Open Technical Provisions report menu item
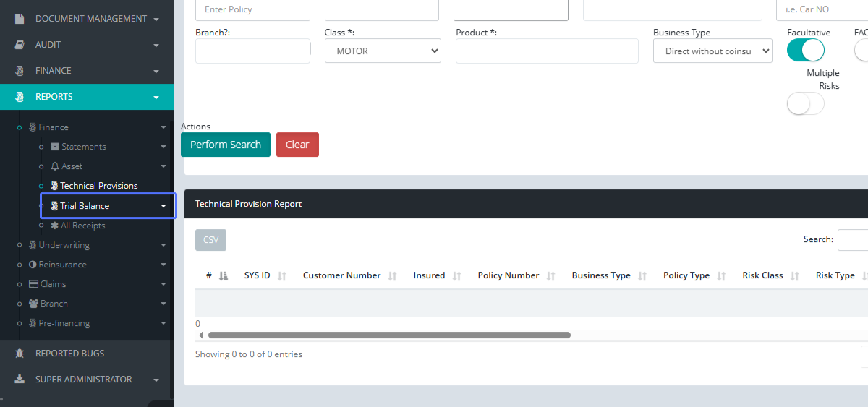 [x=98, y=186]
